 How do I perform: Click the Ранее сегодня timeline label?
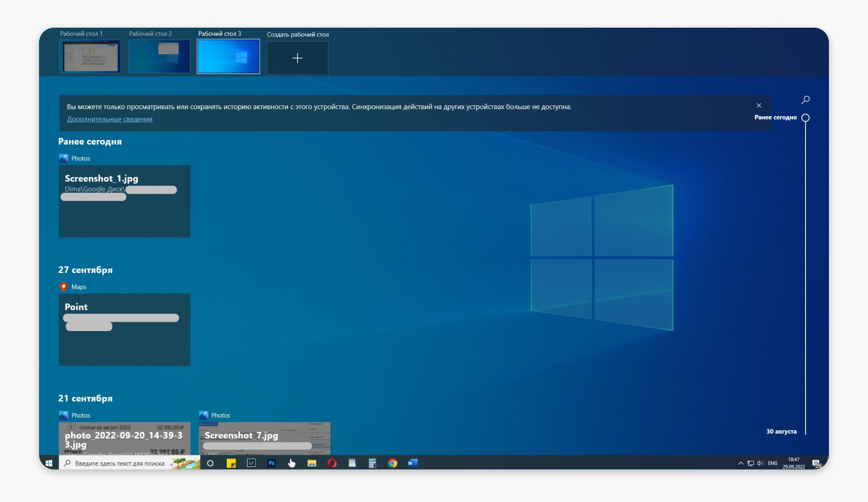click(x=775, y=118)
